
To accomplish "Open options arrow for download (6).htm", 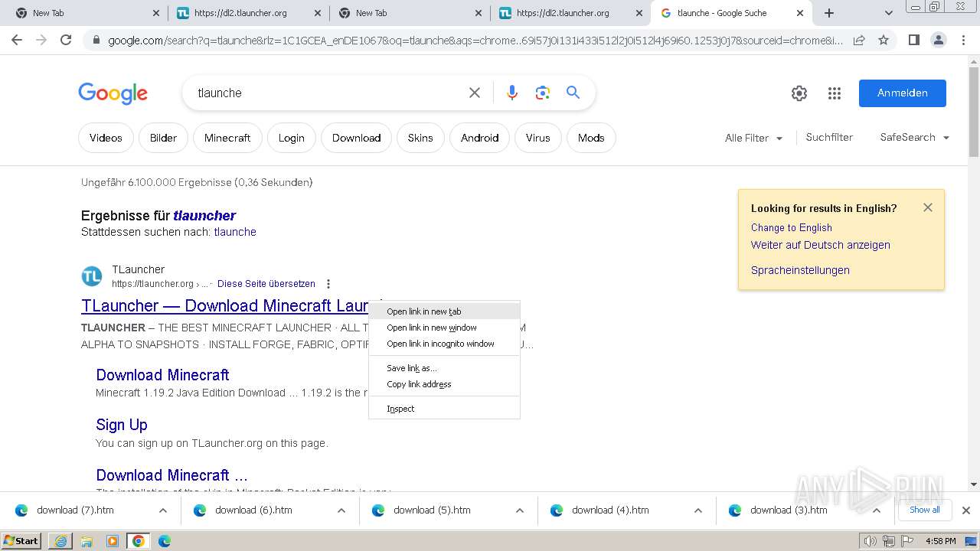I will coord(341,510).
